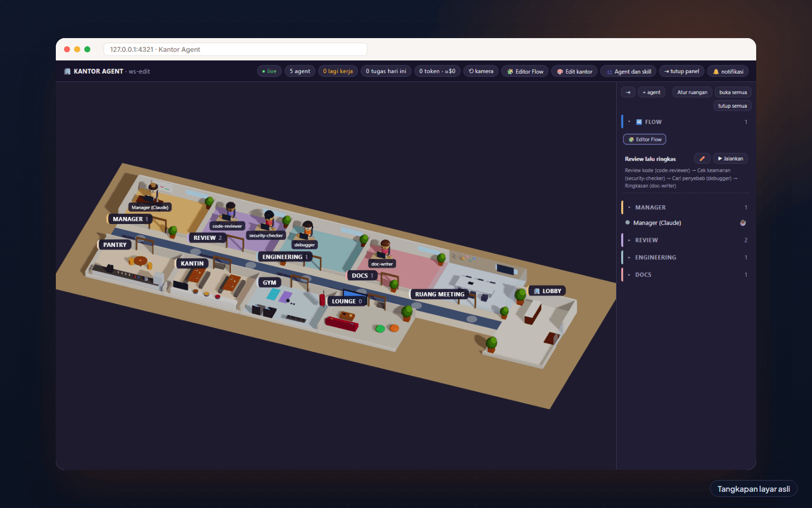The height and width of the screenshot is (508, 812).
Task: Click buka semua to expand all
Action: [x=733, y=92]
